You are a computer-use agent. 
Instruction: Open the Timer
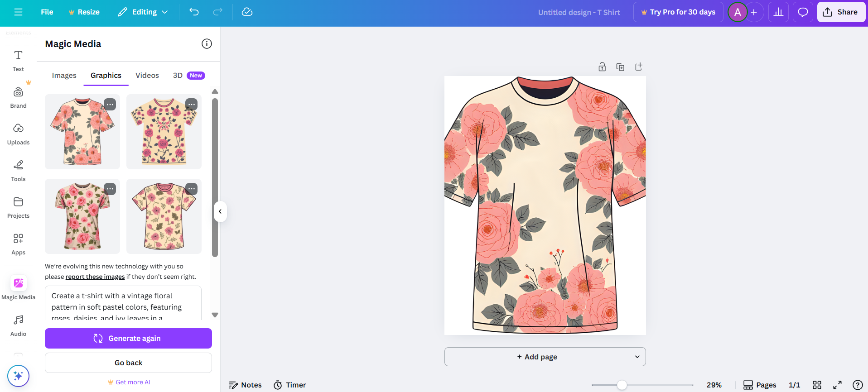coord(290,385)
